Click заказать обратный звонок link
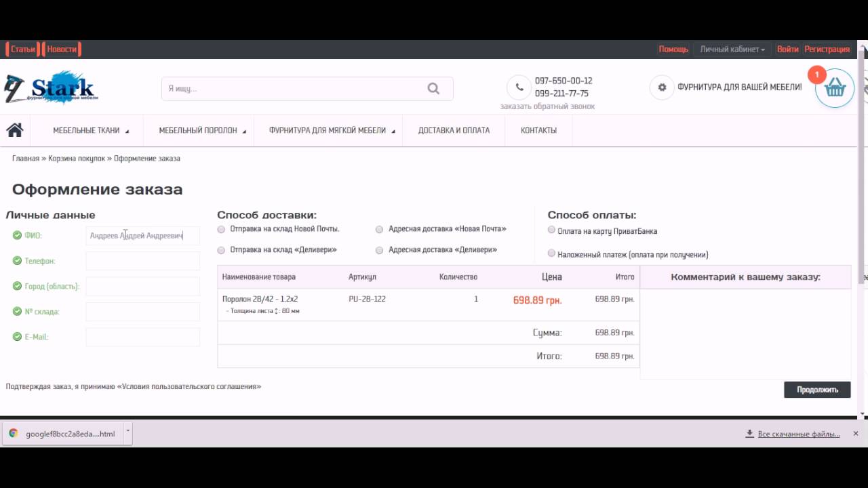 tap(547, 106)
